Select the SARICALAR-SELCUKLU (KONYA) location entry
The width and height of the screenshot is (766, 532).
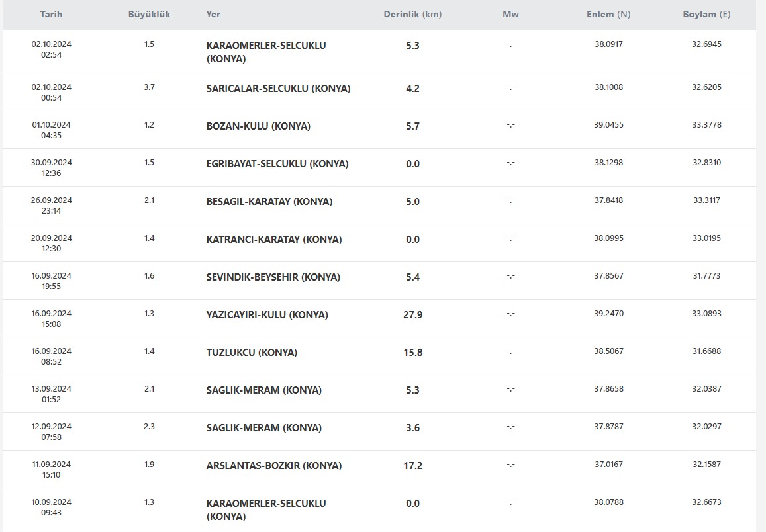(x=278, y=89)
